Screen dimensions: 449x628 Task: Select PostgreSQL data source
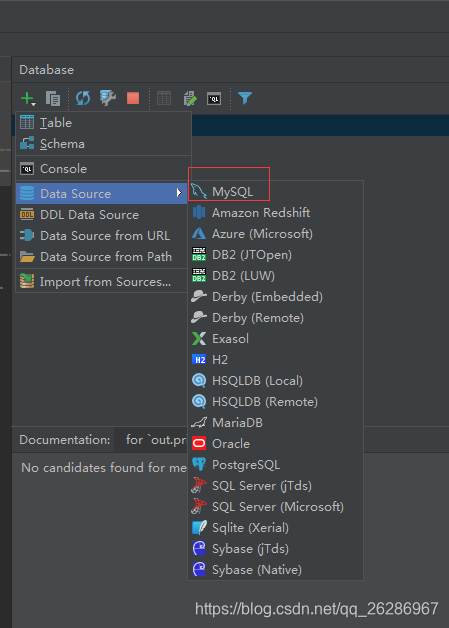pyautogui.click(x=276, y=465)
